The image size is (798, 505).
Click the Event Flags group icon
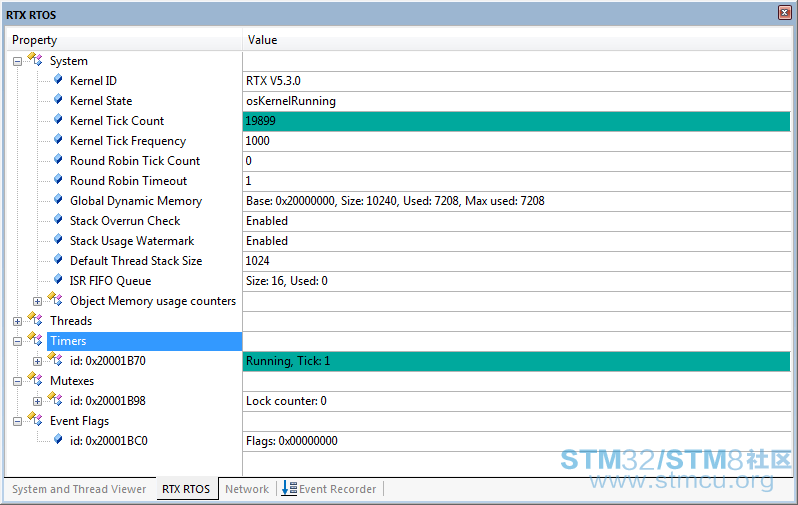point(35,419)
